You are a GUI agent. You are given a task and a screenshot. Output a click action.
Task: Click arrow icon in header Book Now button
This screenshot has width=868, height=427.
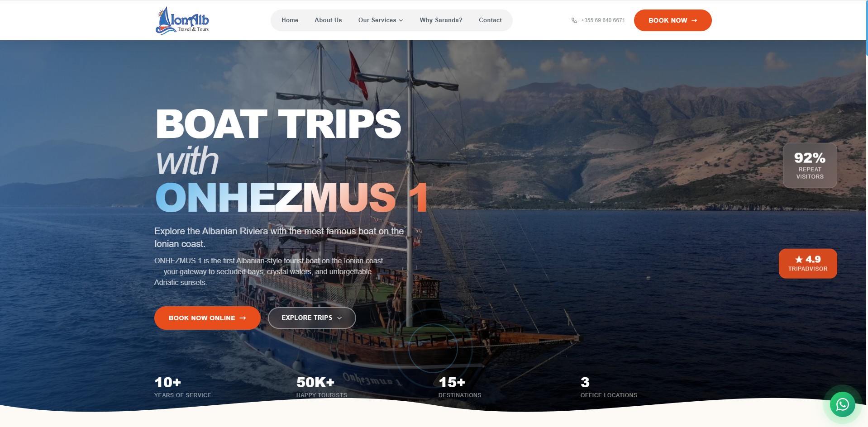[x=694, y=20]
